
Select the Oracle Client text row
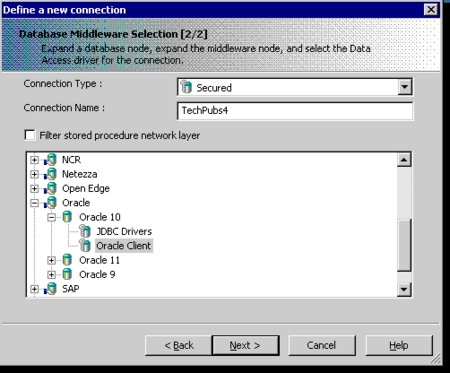(124, 246)
